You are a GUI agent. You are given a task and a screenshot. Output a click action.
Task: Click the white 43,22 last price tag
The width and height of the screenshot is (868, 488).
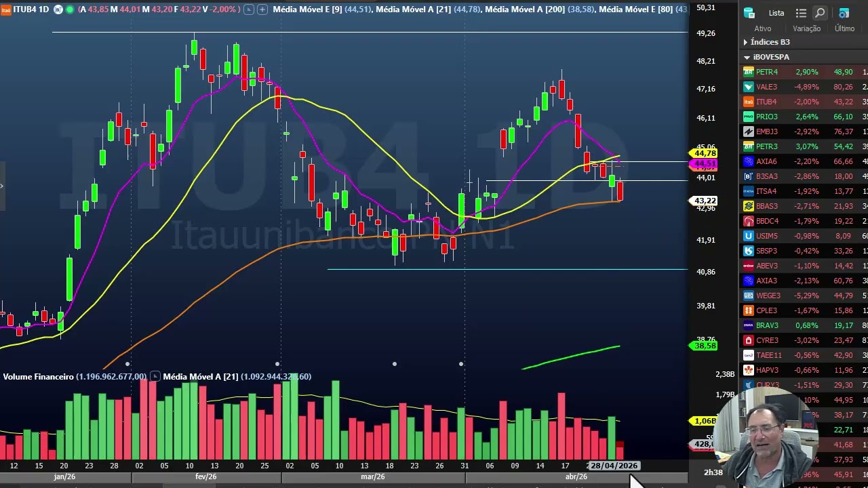705,201
